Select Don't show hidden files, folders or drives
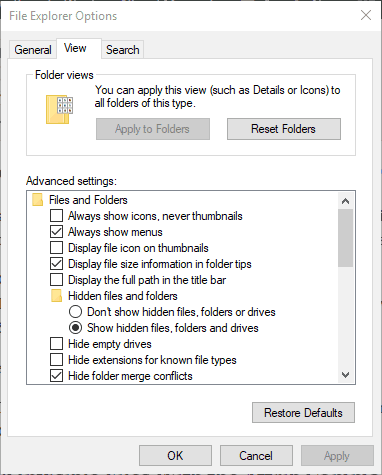The image size is (382, 475). tap(76, 312)
